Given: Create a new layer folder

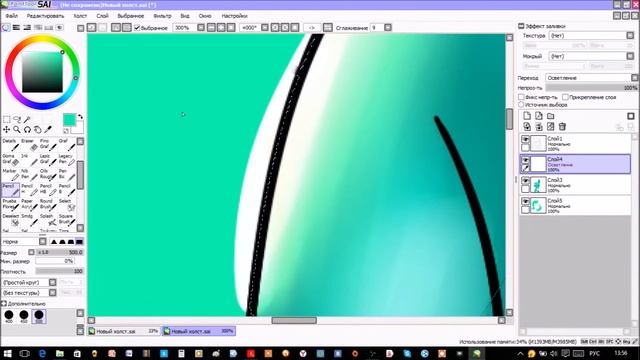Looking at the screenshot, I should tap(551, 116).
